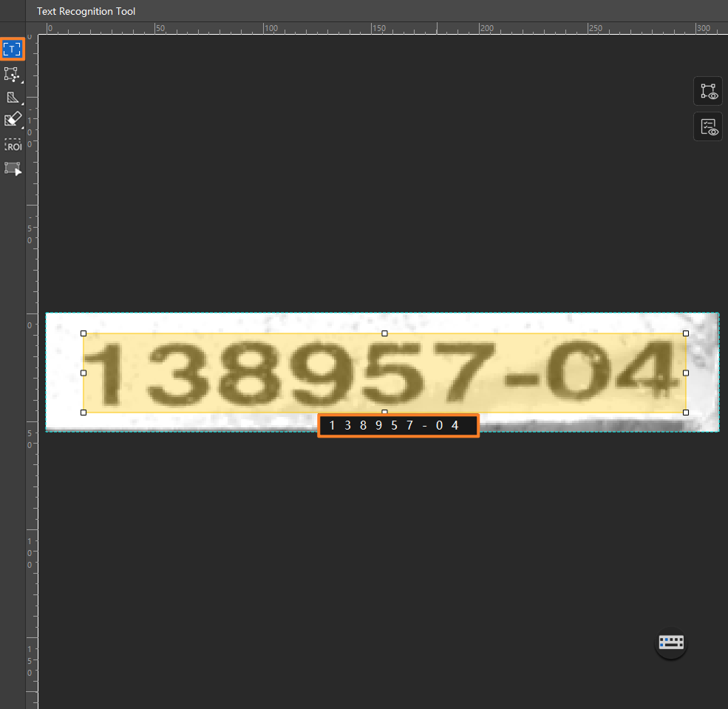Open the keyboard shortcuts button

coord(671,642)
